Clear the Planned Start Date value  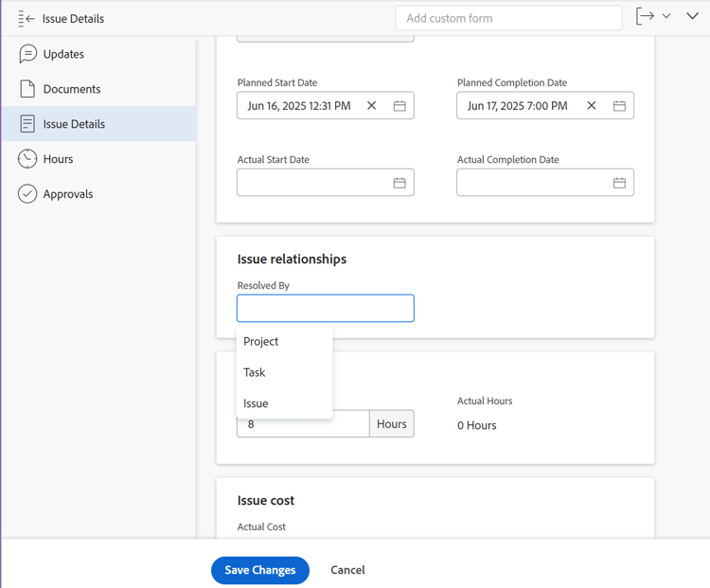[x=372, y=106]
